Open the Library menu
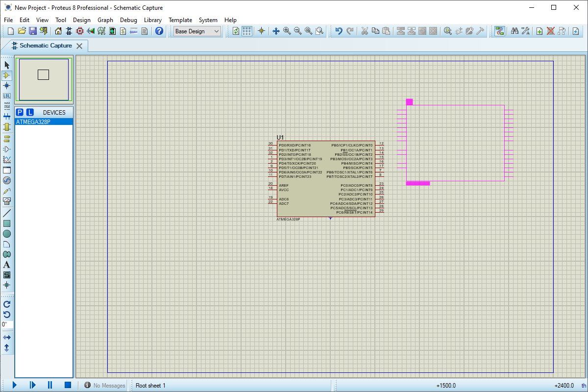The width and height of the screenshot is (588, 392). (x=153, y=20)
